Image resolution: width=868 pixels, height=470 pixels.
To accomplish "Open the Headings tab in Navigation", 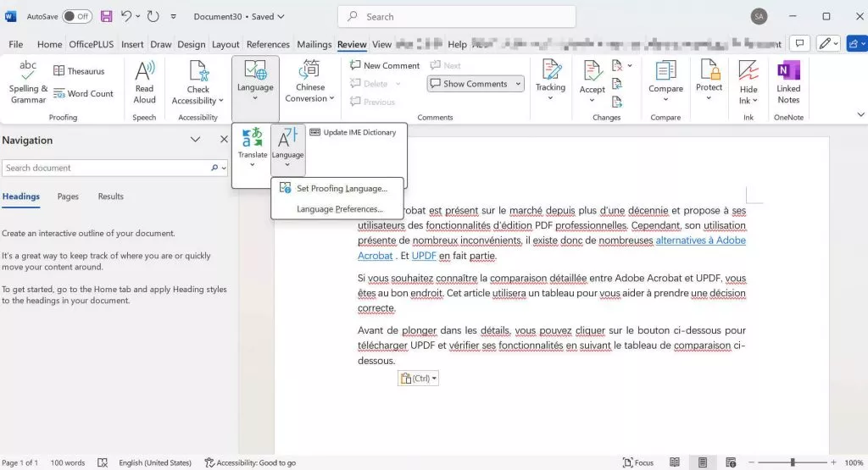I will tap(21, 196).
